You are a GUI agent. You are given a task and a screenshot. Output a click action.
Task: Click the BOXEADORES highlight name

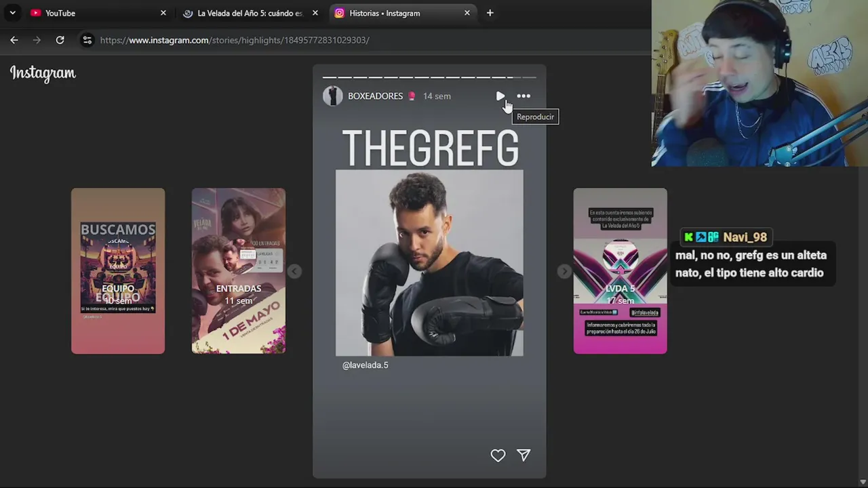375,96
